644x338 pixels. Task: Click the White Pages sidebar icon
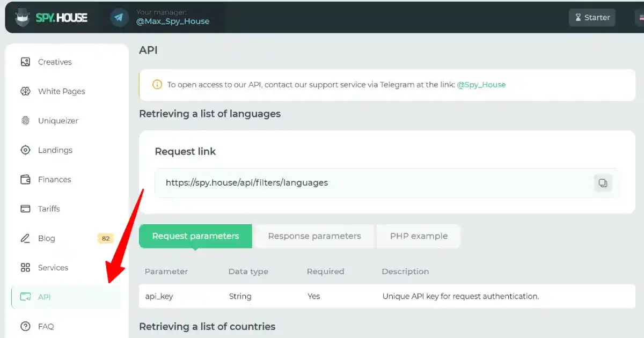[x=25, y=91]
